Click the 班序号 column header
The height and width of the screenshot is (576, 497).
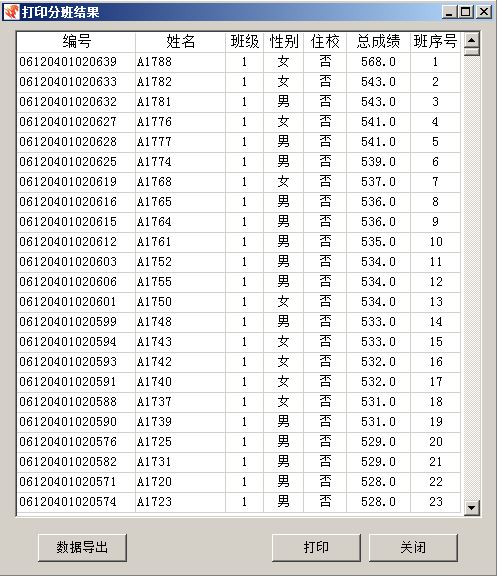[435, 42]
